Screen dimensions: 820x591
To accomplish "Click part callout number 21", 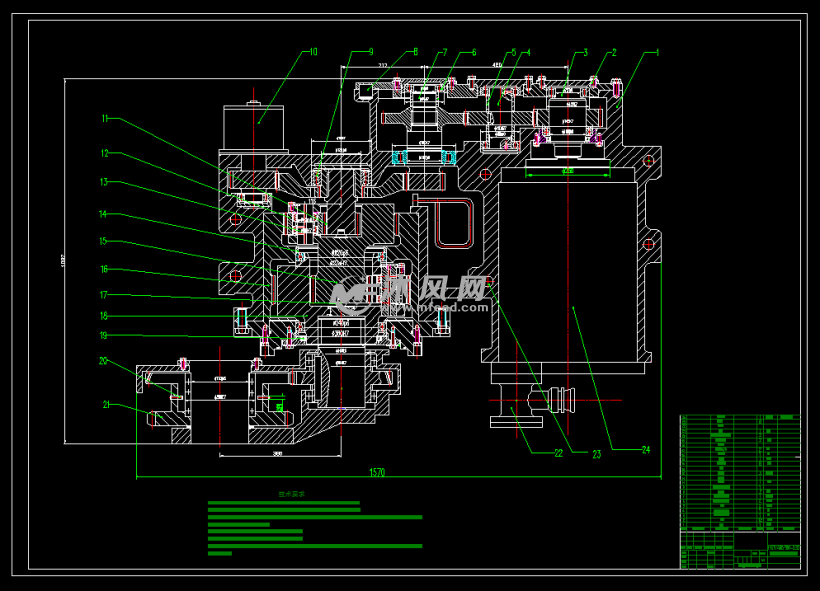I will 106,404.
